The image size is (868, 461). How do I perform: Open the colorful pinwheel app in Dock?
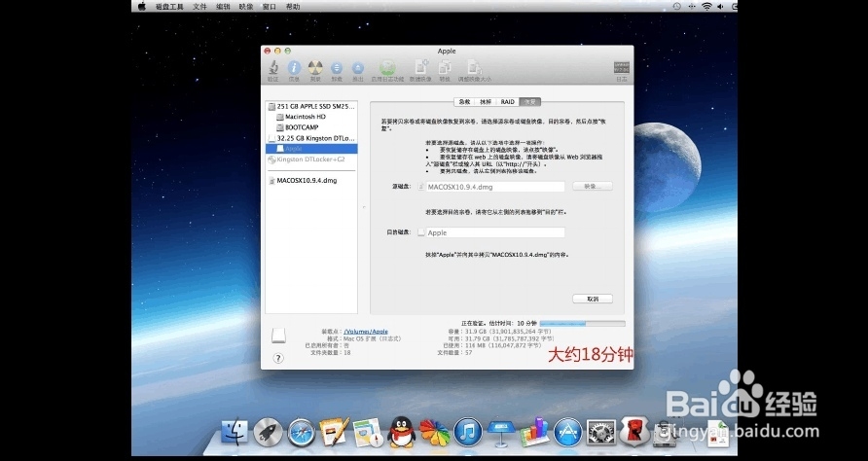coord(435,432)
